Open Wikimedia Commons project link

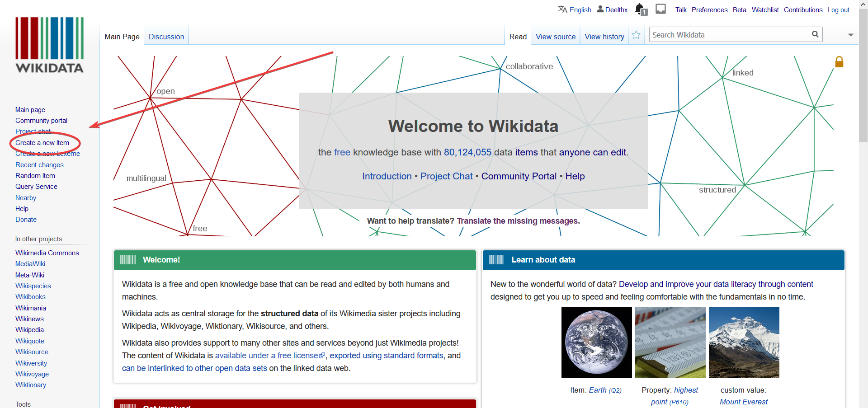click(47, 253)
